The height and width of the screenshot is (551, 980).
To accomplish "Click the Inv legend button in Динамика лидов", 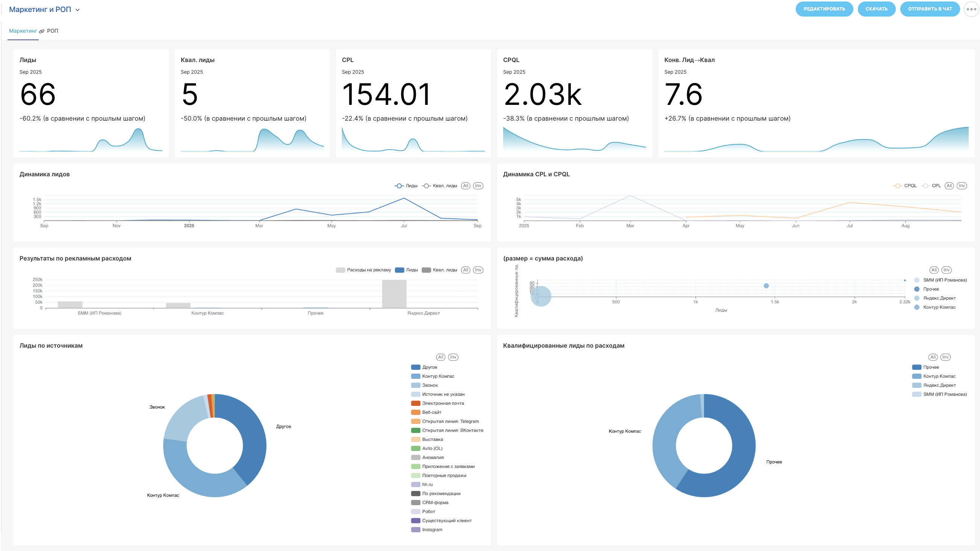I will [x=478, y=186].
